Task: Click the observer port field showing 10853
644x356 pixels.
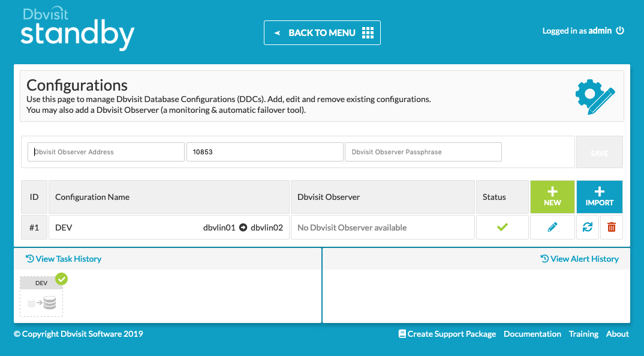Action: pyautogui.click(x=264, y=152)
